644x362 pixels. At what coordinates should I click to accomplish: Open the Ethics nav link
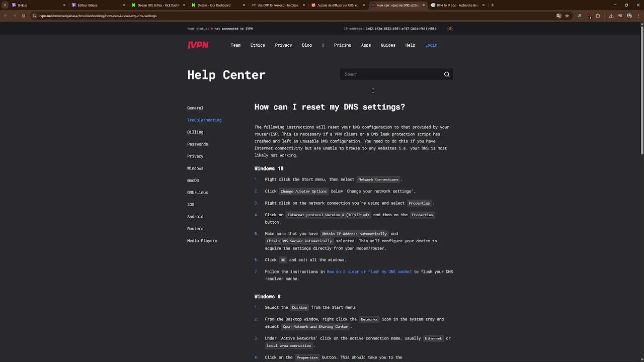point(258,45)
